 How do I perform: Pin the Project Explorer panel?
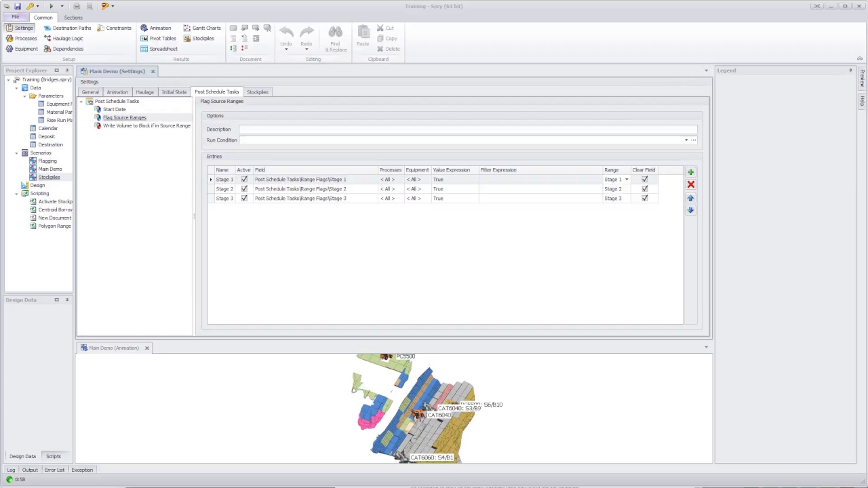coord(66,70)
